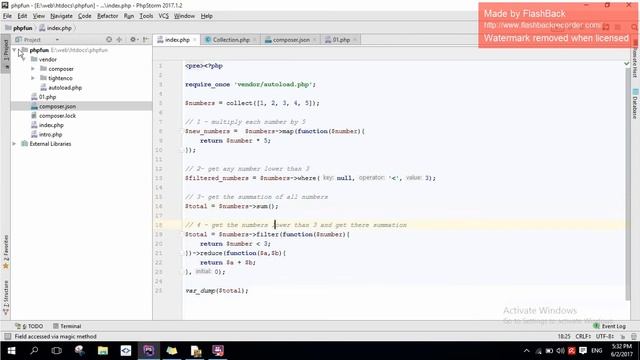Change CRLF line separator in status bar

[583, 336]
